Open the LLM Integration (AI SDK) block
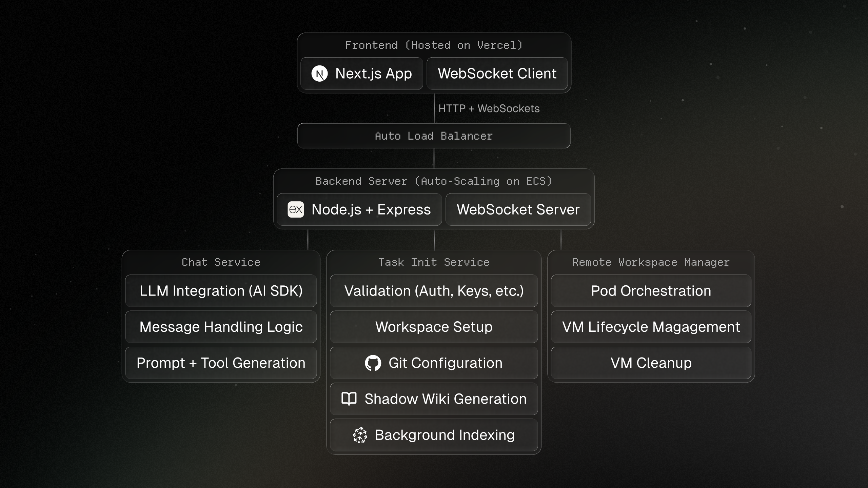This screenshot has height=488, width=868. pos(221,291)
